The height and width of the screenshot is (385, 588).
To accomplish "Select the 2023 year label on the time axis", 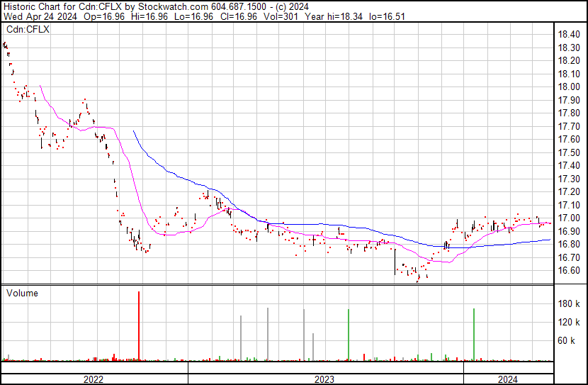I will coord(324,379).
